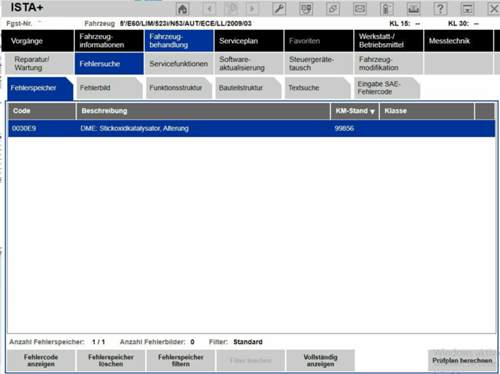Open Werkstatt-/Betriebsmittel menu
The image size is (500, 374).
point(389,41)
